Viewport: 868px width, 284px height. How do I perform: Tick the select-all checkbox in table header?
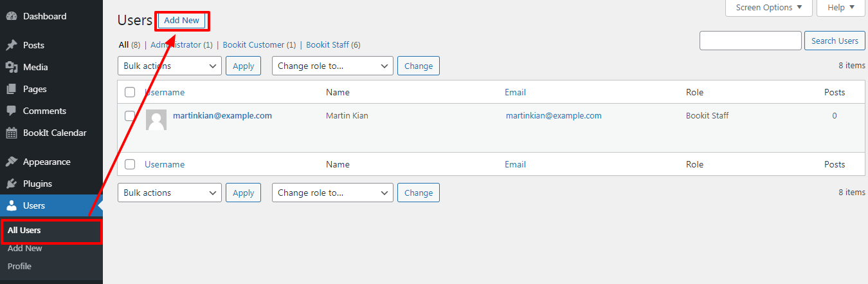point(130,92)
